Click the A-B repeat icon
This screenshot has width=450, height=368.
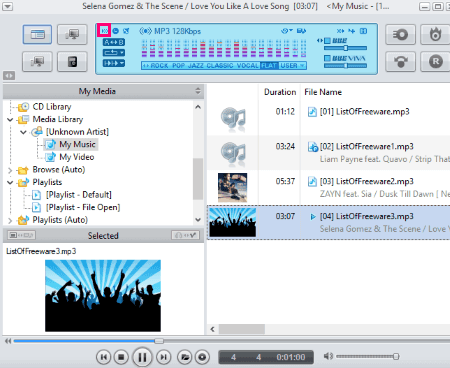pyautogui.click(x=114, y=42)
